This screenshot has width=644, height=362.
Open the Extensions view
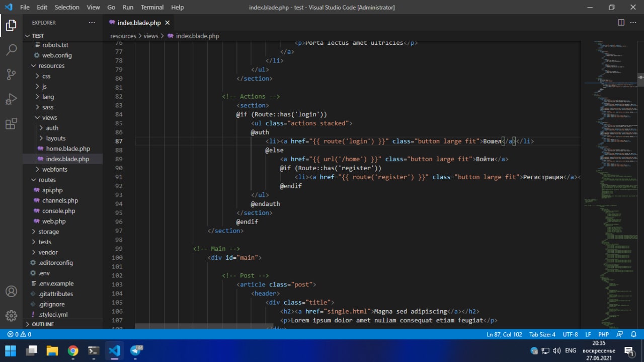(x=11, y=124)
